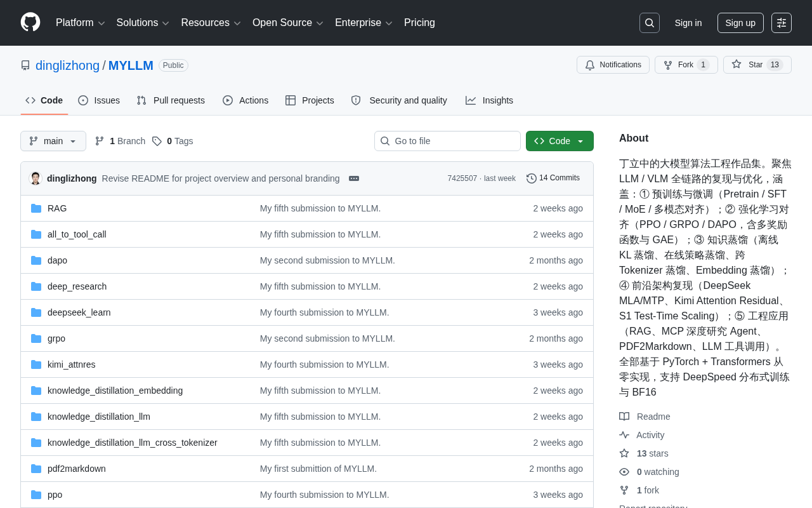
Task: Click the star icon beside 13 stars
Action: (624, 453)
